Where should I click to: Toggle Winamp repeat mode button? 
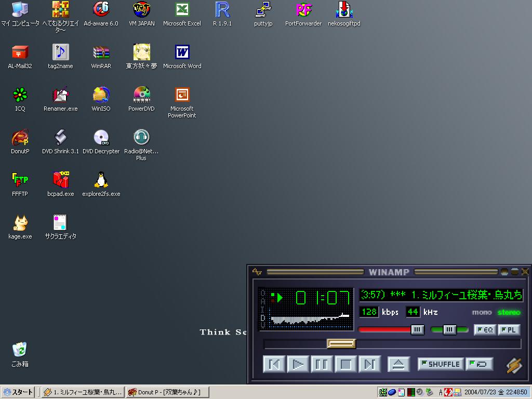click(x=479, y=364)
